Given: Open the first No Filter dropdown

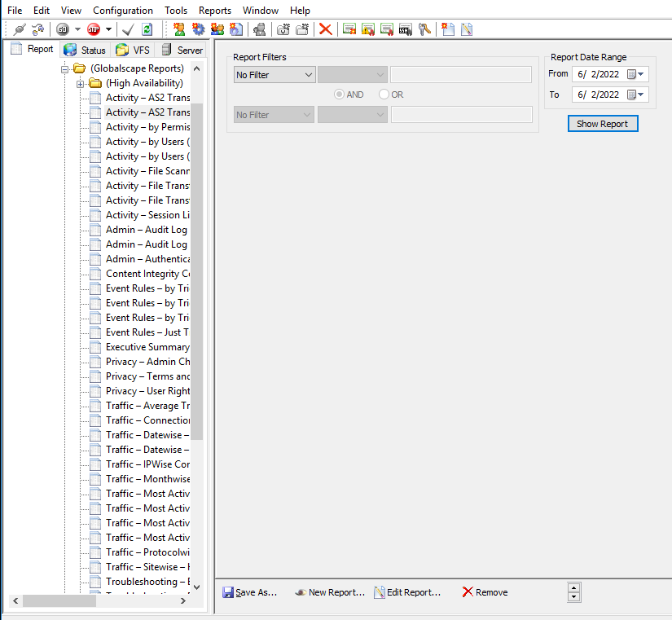Looking at the screenshot, I should 274,75.
